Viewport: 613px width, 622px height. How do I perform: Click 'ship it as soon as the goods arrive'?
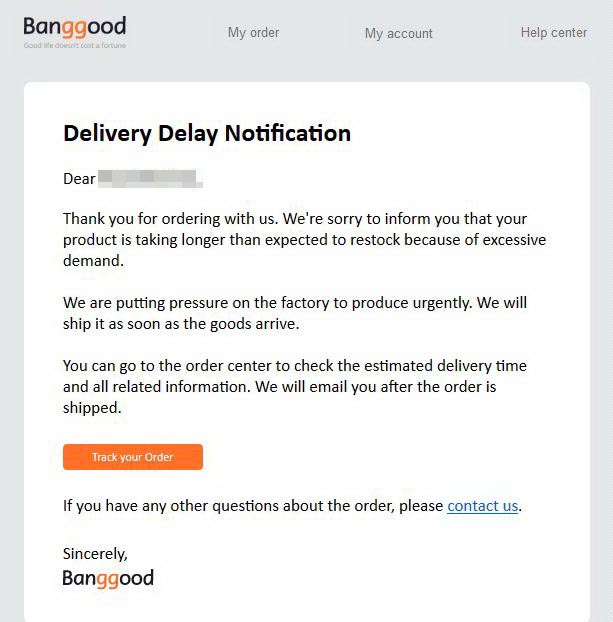(180, 323)
